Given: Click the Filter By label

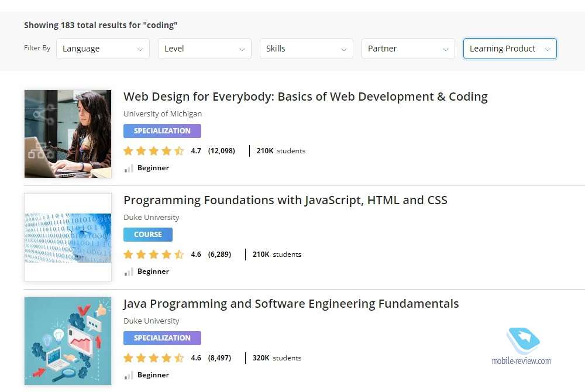Looking at the screenshot, I should pos(37,48).
